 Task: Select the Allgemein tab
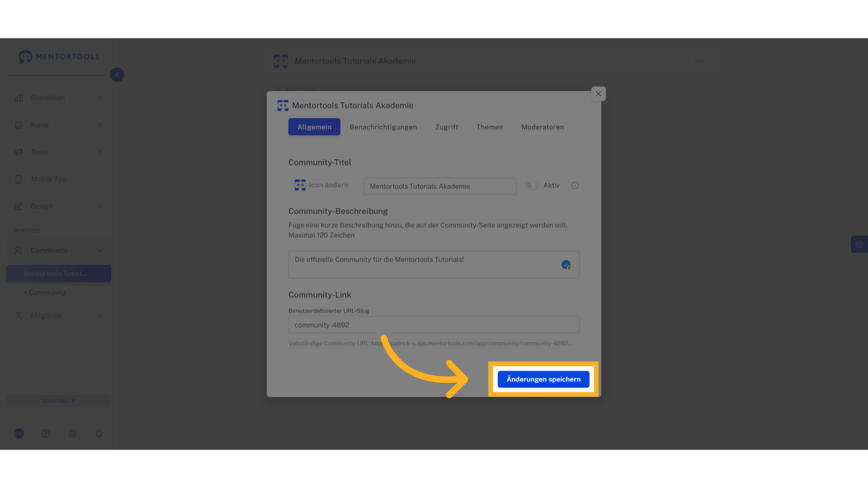click(x=314, y=127)
